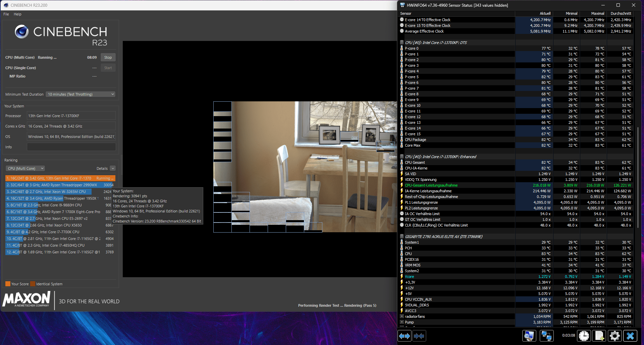Viewport: 644px width, 345px height.
Task: Click the Maximal column header
Action: (594, 13)
